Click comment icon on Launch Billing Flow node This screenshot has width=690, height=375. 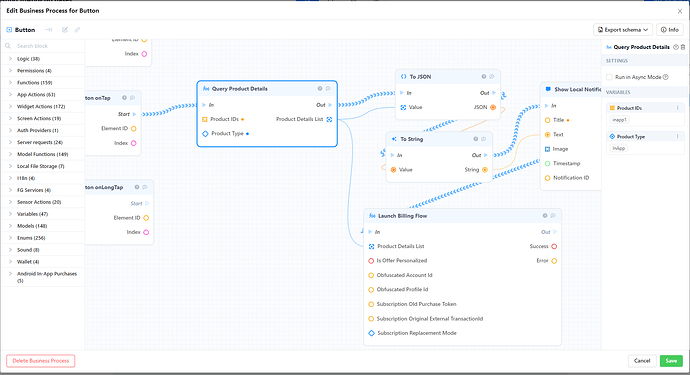click(553, 216)
